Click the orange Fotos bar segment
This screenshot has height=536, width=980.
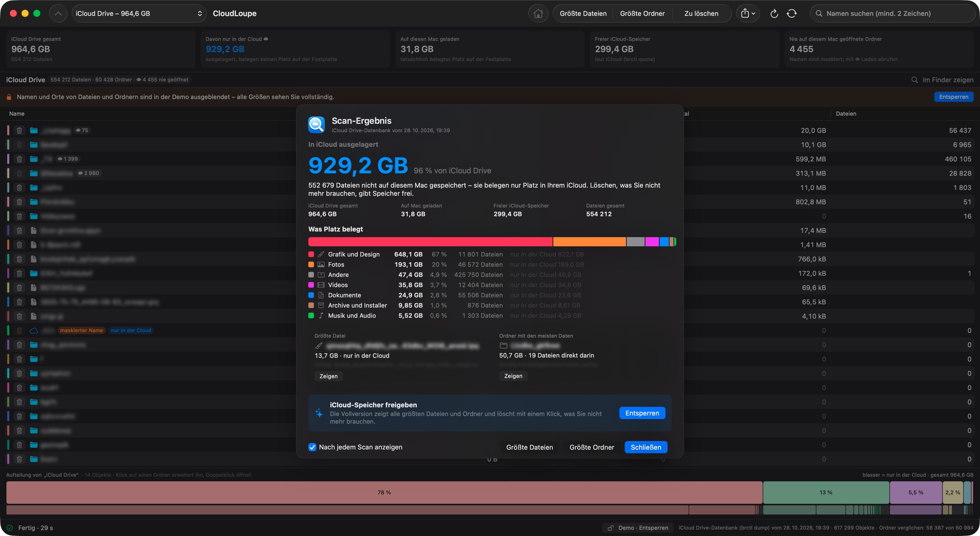(x=590, y=242)
